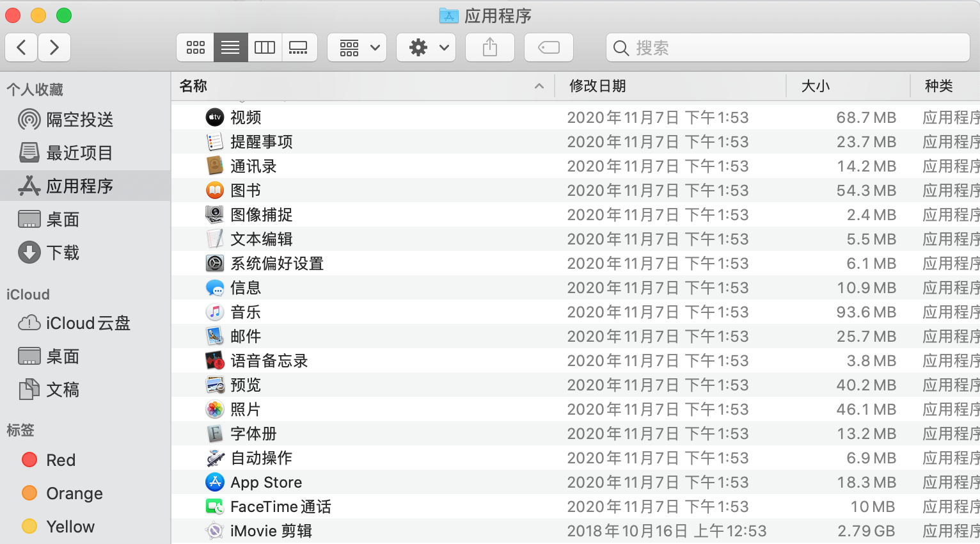Click the sort arrow on 名称 column
Screen dimensions: 980x544
click(x=539, y=85)
